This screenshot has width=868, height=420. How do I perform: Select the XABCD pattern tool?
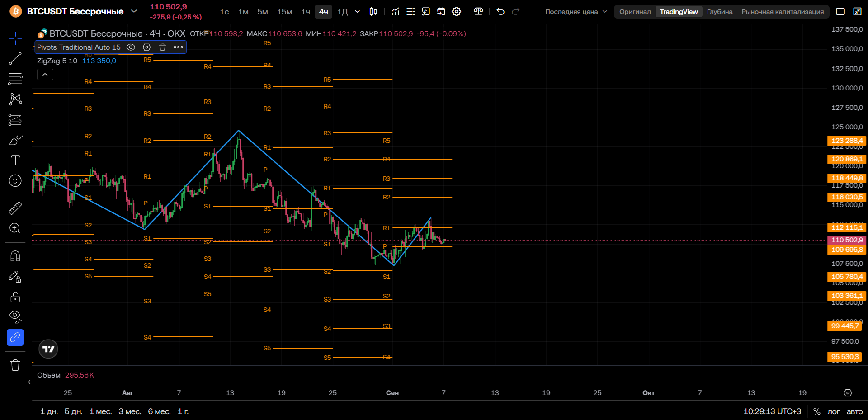[15, 99]
